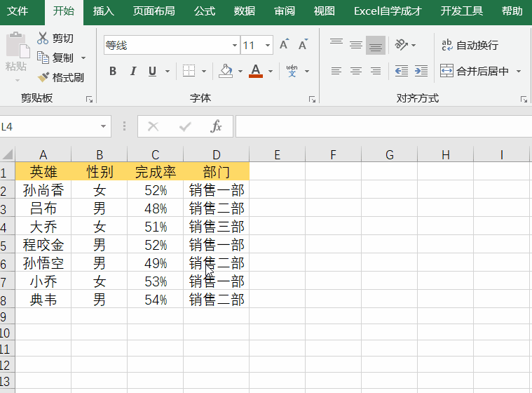Decrease indent icon
Image resolution: width=532 pixels, height=393 pixels.
402,71
